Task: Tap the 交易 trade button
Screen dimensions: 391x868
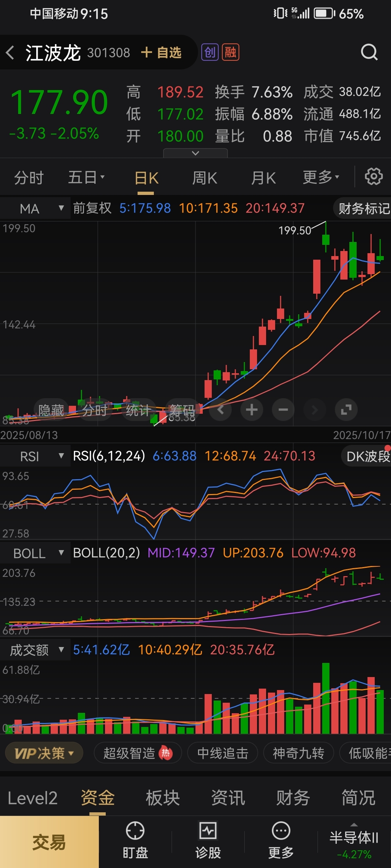Action: click(x=49, y=842)
